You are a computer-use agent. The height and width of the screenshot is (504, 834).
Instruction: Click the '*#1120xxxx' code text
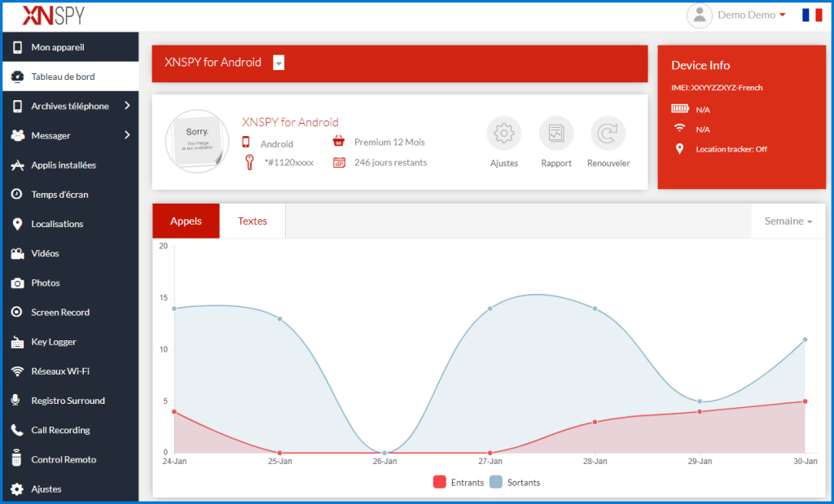289,163
